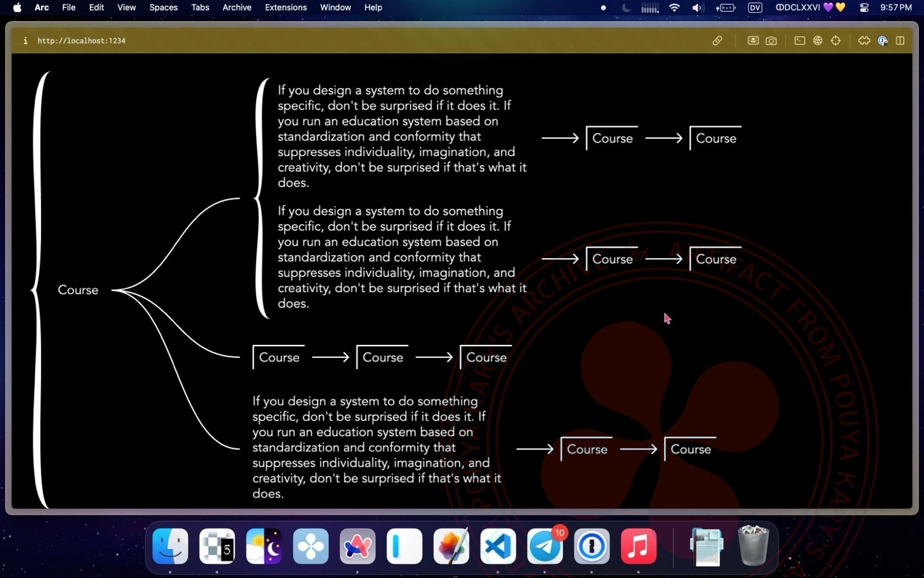This screenshot has width=924, height=578.
Task: Open Visual Studio Code from the Dock
Action: click(x=498, y=546)
